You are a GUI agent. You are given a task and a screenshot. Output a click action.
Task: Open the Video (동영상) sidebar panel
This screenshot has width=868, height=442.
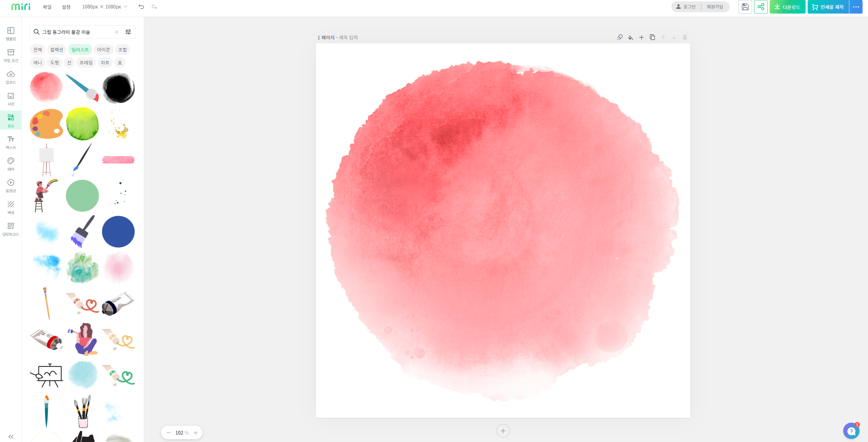pos(11,186)
